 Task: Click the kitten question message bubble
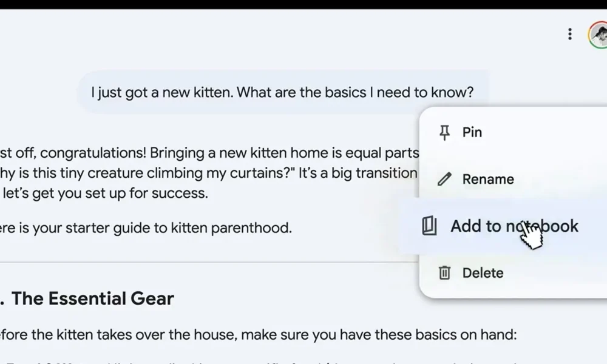pos(282,92)
